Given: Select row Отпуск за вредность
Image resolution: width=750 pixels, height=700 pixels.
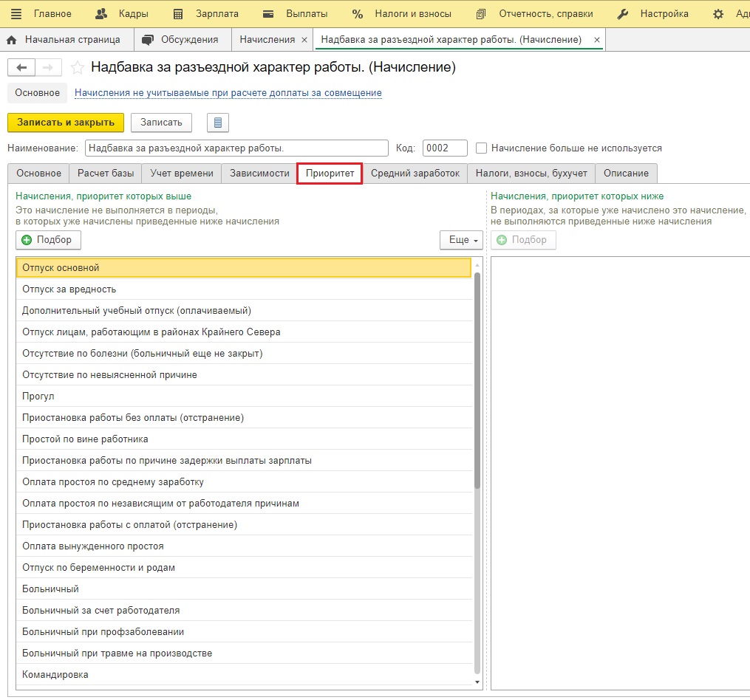Looking at the screenshot, I should (x=244, y=289).
